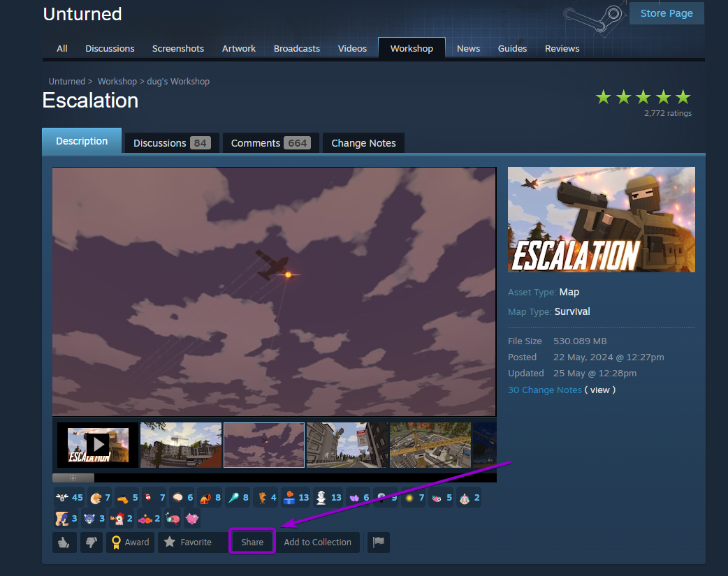Click the pink creature award with count 5
Screen dimensions: 728x576
(441, 498)
